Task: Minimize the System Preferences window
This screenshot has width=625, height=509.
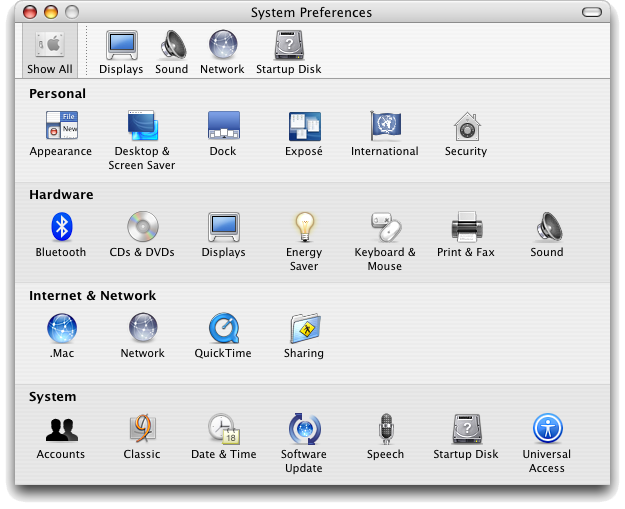Action: point(51,12)
